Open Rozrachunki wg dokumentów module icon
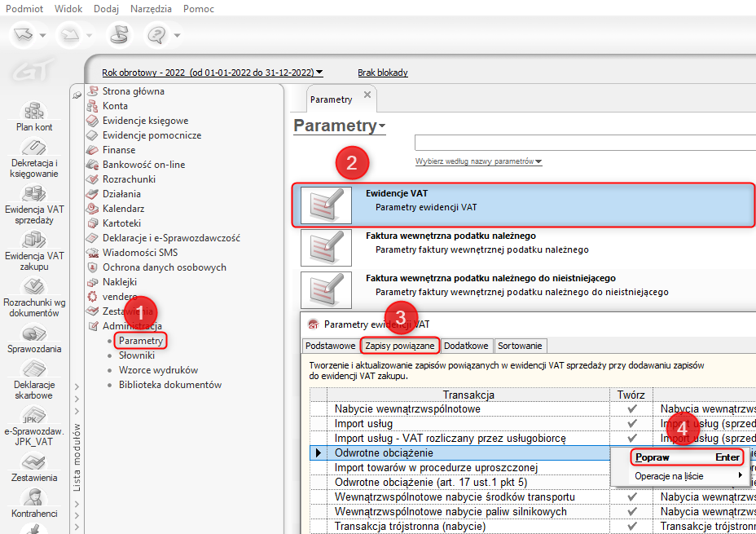This screenshot has width=756, height=534. click(x=33, y=286)
